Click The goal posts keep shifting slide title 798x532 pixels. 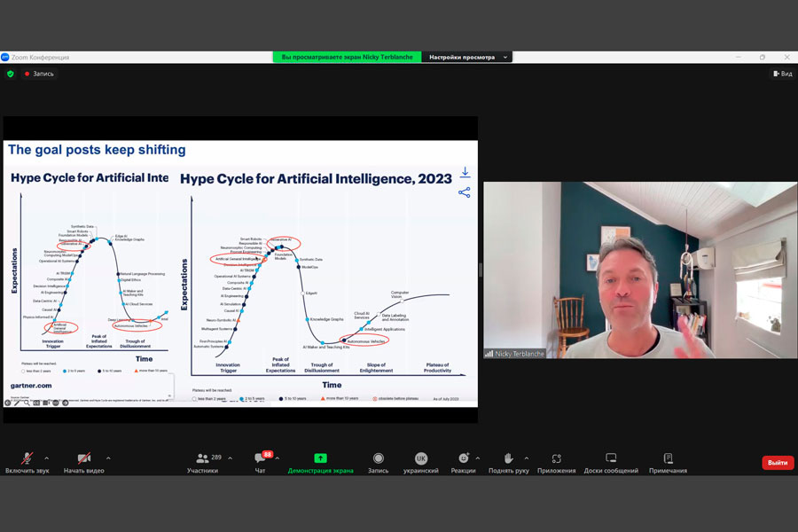pos(97,150)
